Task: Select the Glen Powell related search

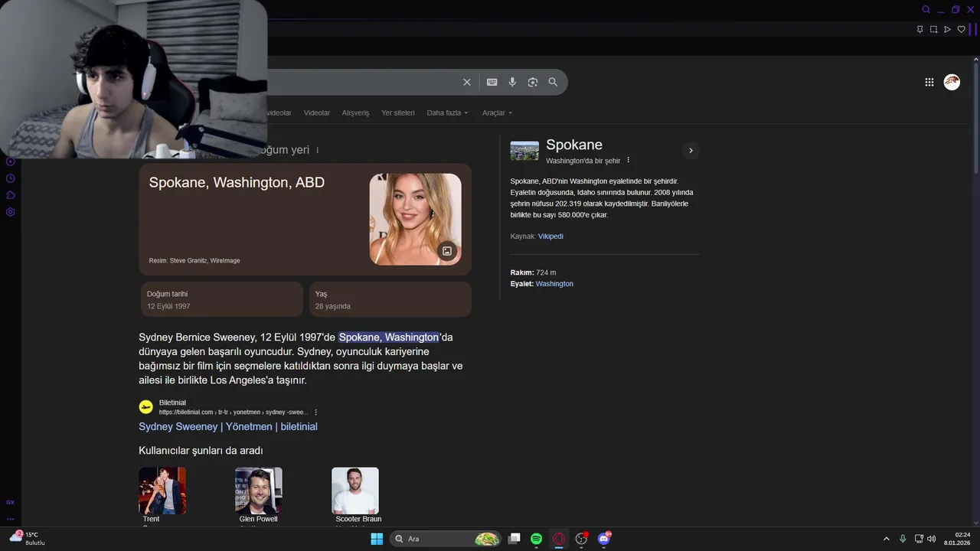Action: click(x=259, y=491)
